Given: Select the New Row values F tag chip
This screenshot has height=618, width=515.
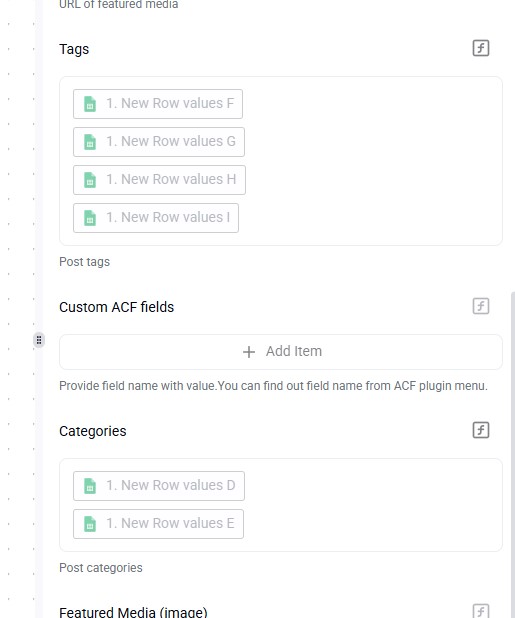Looking at the screenshot, I should coord(158,104).
